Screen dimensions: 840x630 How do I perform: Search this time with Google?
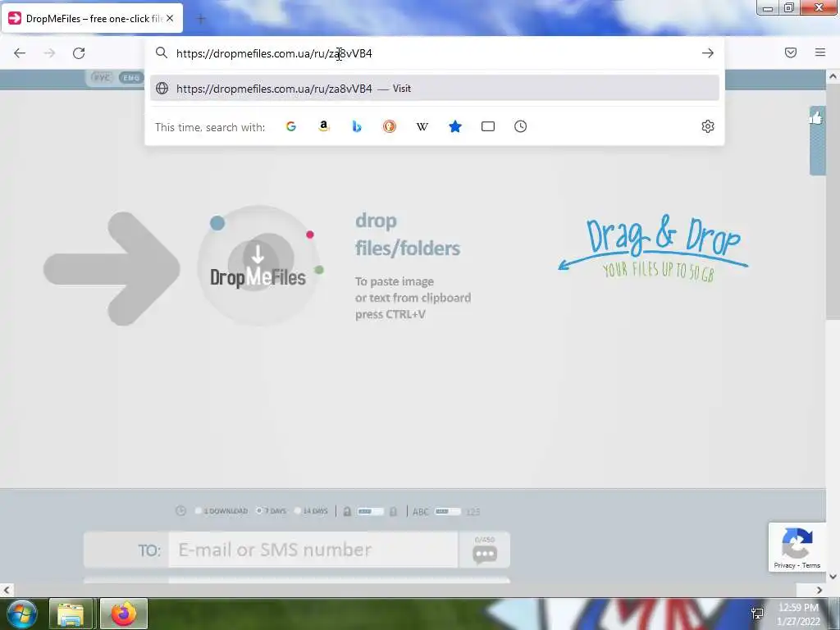pos(291,126)
